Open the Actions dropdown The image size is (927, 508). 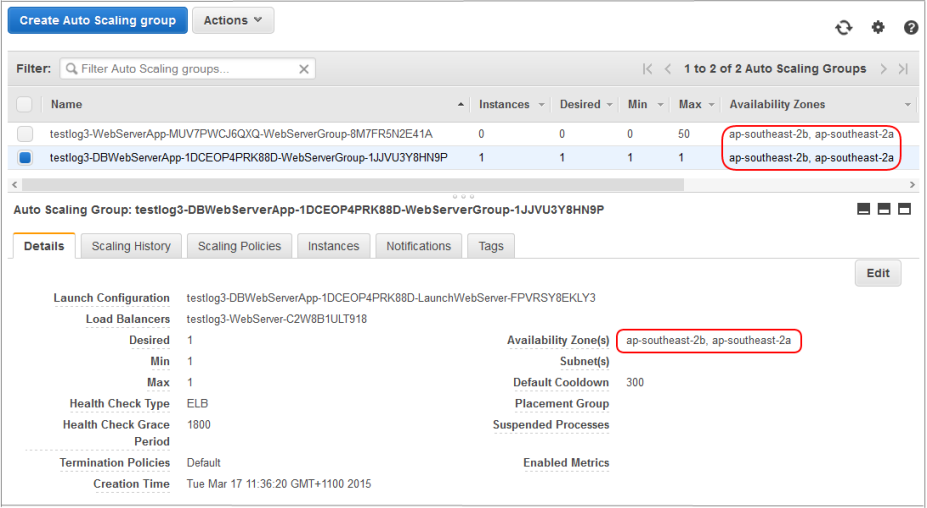click(233, 20)
